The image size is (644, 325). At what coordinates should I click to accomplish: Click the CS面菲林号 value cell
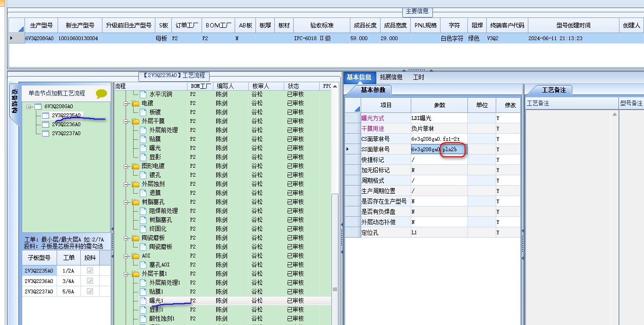(440, 139)
